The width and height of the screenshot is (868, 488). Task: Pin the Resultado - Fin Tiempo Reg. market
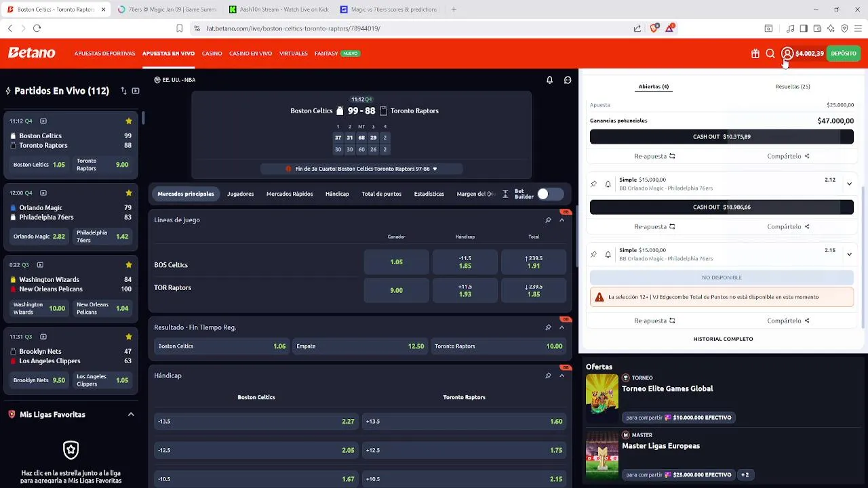coord(548,327)
